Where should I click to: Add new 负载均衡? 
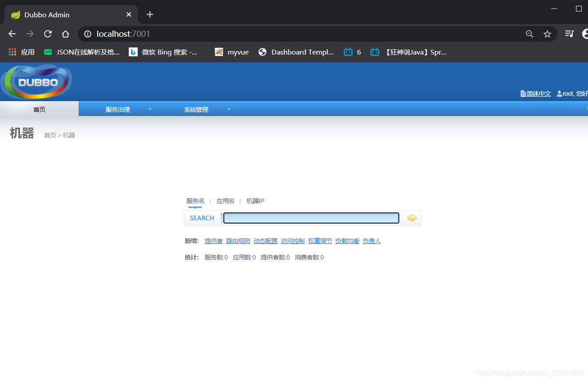(347, 241)
